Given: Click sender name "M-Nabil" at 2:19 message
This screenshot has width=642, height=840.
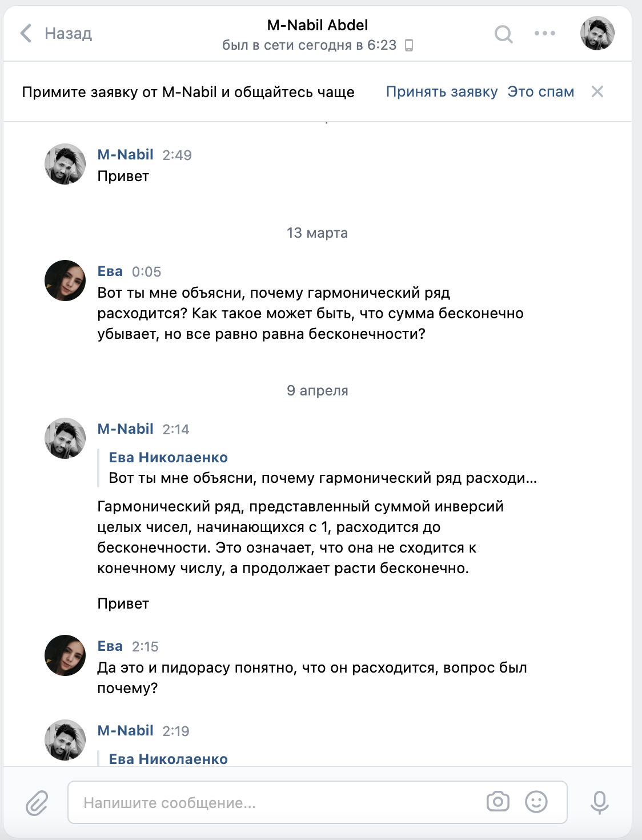Looking at the screenshot, I should [125, 731].
